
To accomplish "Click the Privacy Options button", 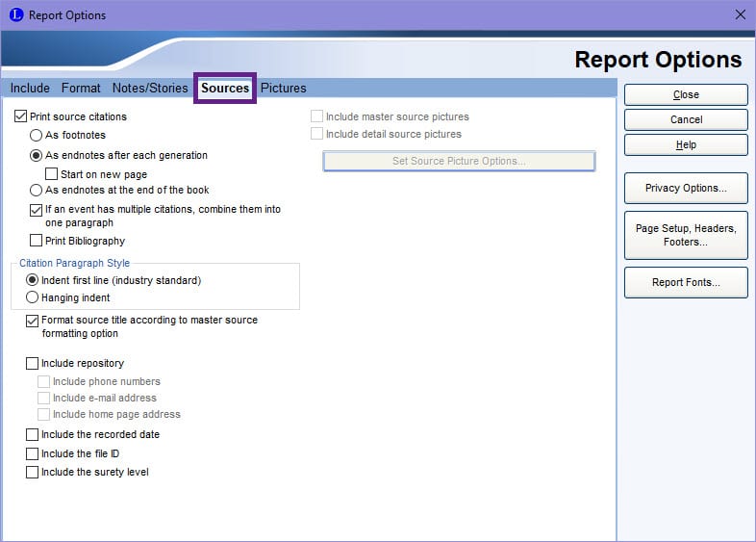I will click(x=686, y=189).
